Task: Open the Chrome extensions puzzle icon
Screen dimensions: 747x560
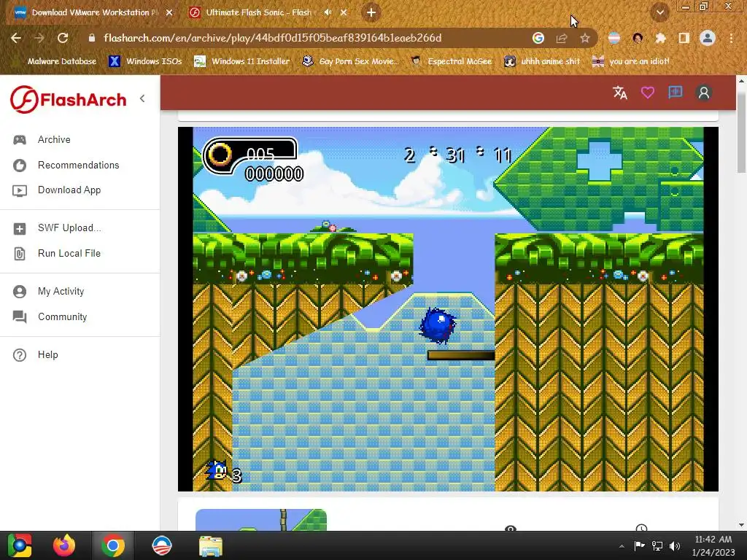Action: [660, 38]
